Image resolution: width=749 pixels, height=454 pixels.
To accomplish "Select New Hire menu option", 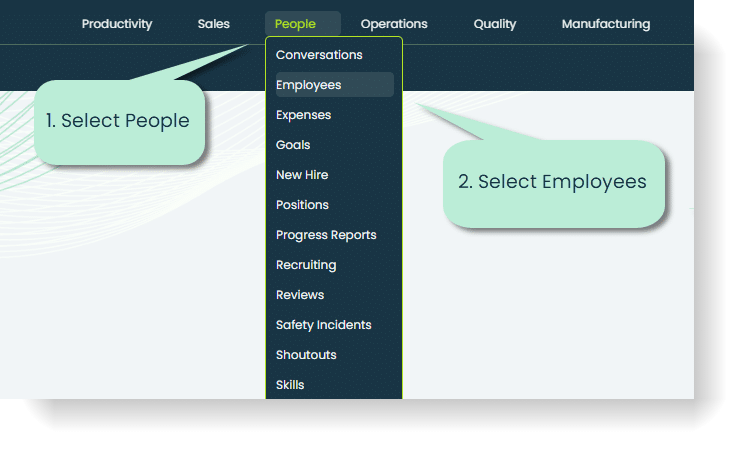I will [x=302, y=175].
